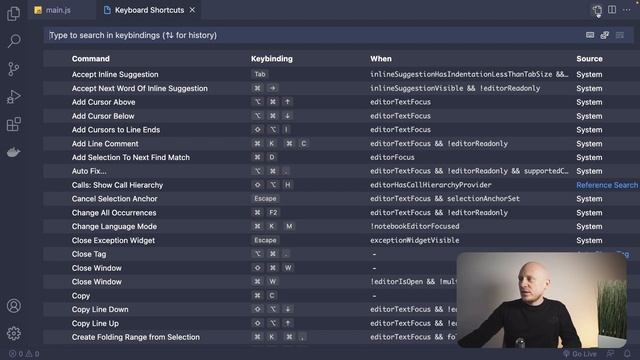This screenshot has height=360, width=640.
Task: Open the Run and Debug view
Action: (x=13, y=97)
